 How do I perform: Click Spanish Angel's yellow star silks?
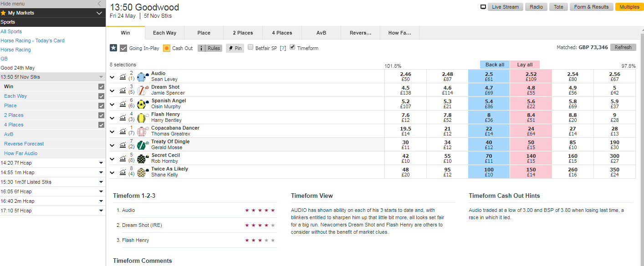[143, 104]
